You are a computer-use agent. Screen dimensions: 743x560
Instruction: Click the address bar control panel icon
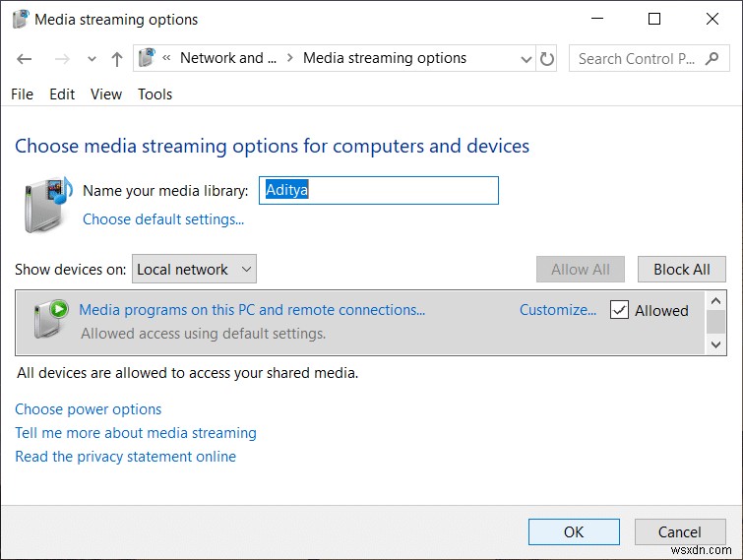147,58
